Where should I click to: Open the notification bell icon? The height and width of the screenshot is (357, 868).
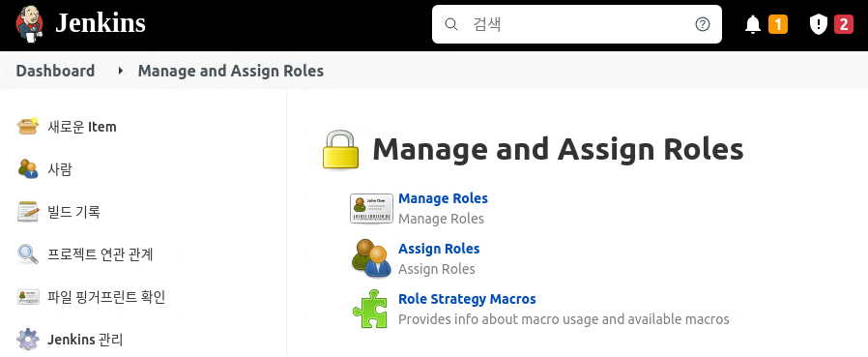(752, 24)
